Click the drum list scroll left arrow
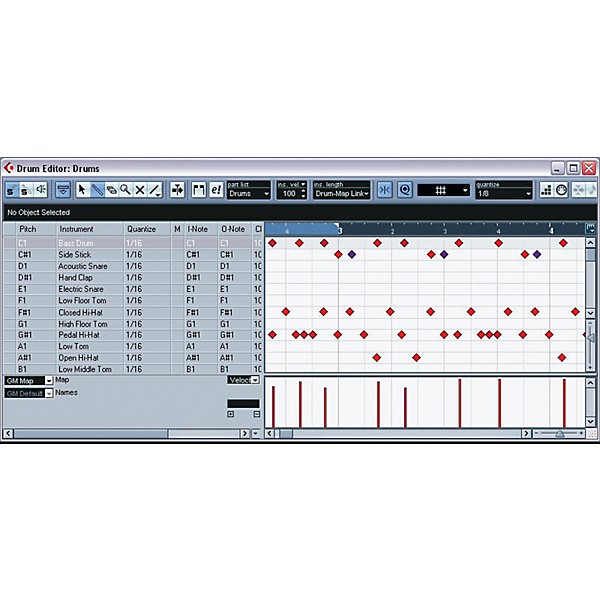The height and width of the screenshot is (600, 600). (x=8, y=434)
